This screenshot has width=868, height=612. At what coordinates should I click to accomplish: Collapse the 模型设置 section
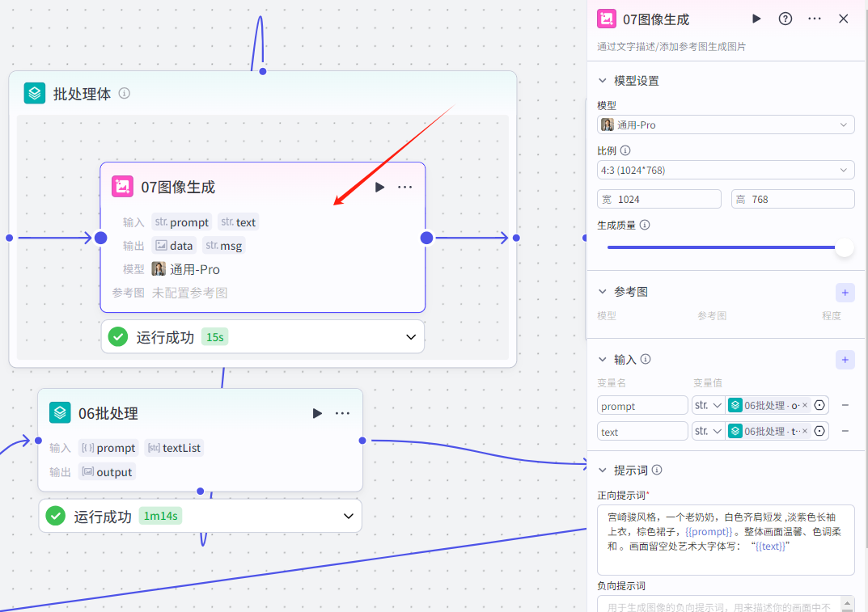pyautogui.click(x=602, y=80)
